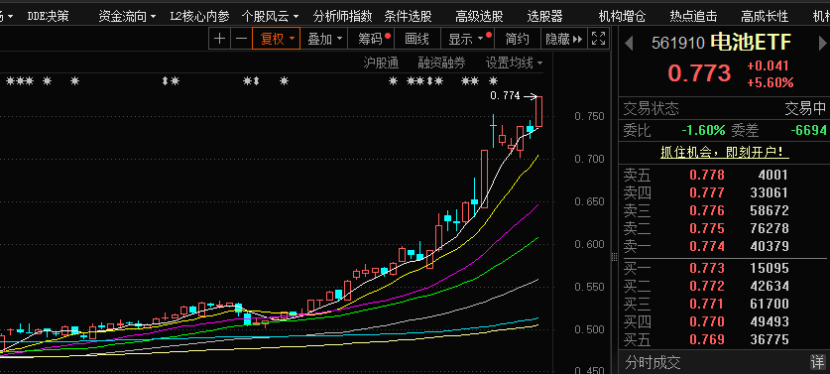This screenshot has height=374, width=830.
Task: Open the 叠加 dropdown
Action: [324, 39]
